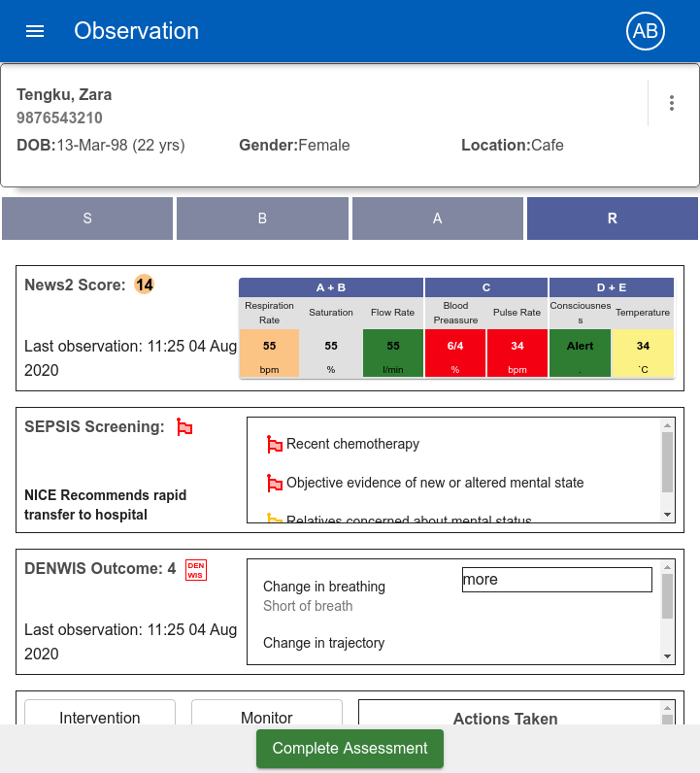700x773 pixels.
Task: Click the DENWIS badge icon
Action: click(x=196, y=570)
